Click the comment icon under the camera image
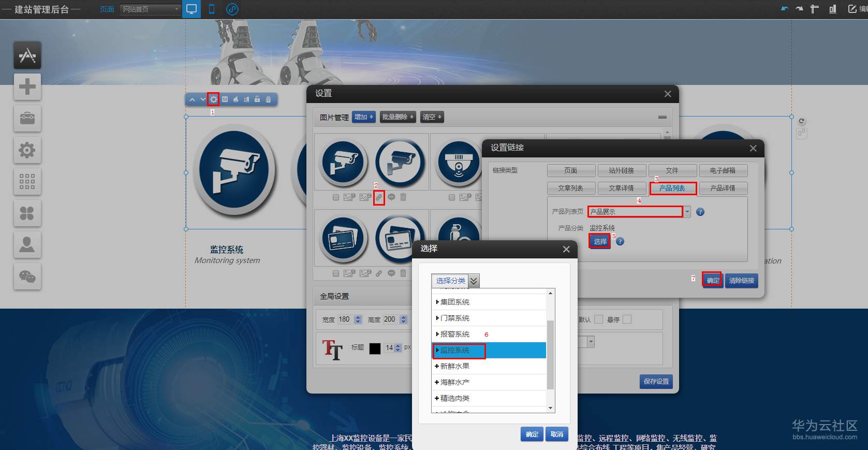The height and width of the screenshot is (450, 868). 391,197
